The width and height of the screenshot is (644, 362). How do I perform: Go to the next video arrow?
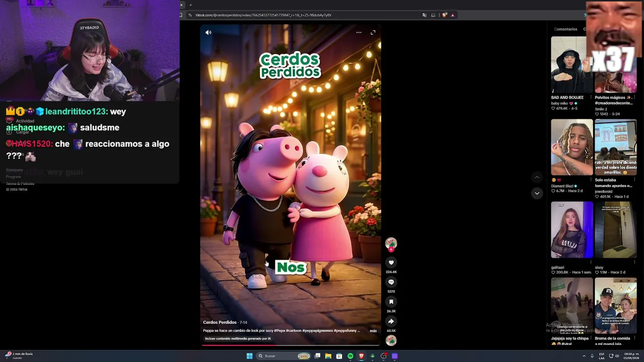(x=537, y=193)
